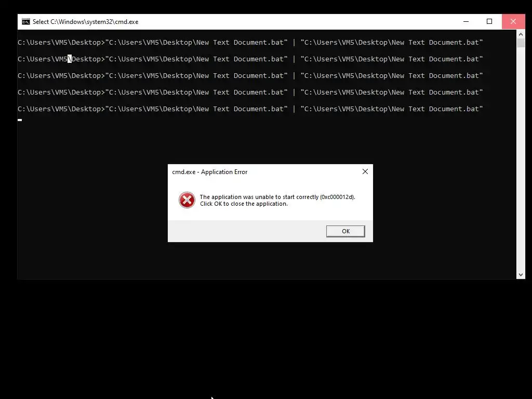The image size is (532, 399).
Task: Close the Application Error dialog with X
Action: click(x=365, y=171)
